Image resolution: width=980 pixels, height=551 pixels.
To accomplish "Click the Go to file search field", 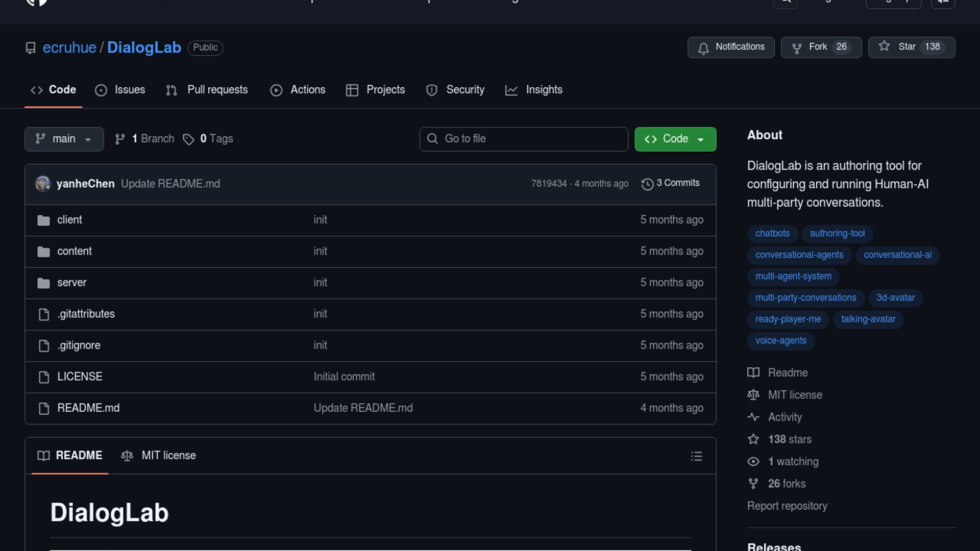I will tap(524, 139).
